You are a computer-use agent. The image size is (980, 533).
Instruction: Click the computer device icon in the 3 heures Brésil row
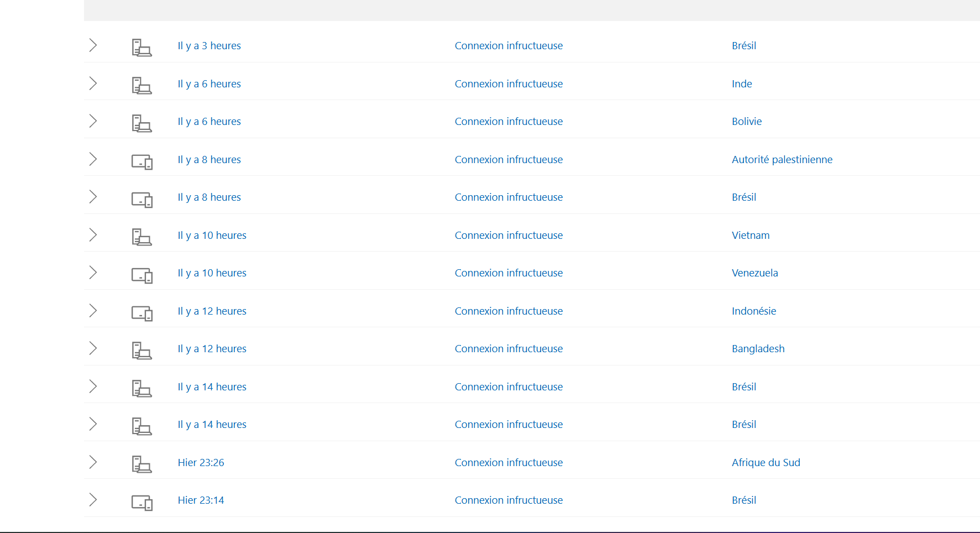(142, 48)
